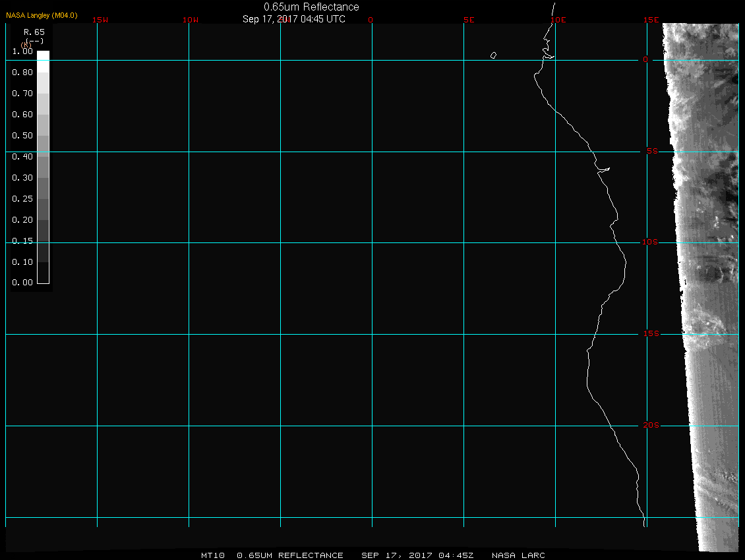Image resolution: width=745 pixels, height=560 pixels.
Task: Click the 0.70 colorbar value
Action: click(22, 93)
